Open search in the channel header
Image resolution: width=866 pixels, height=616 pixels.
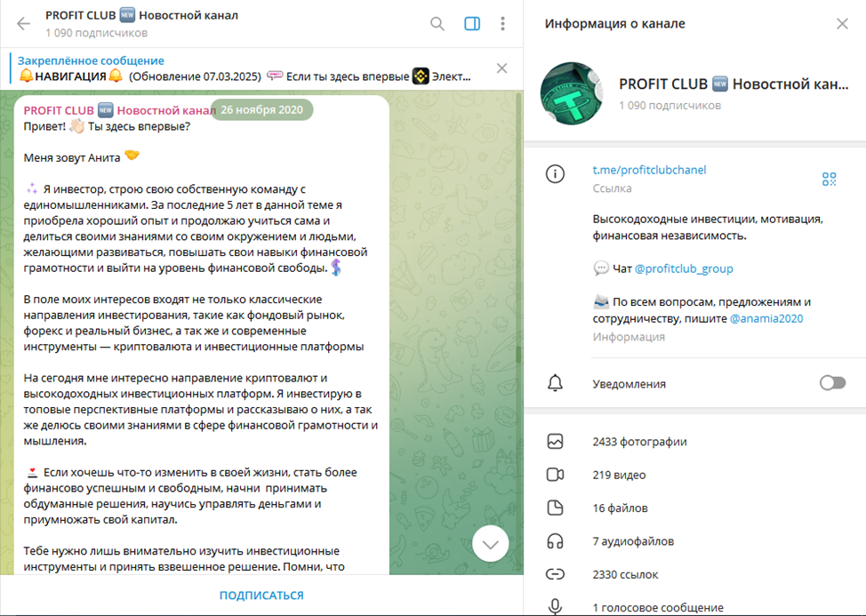tap(437, 24)
